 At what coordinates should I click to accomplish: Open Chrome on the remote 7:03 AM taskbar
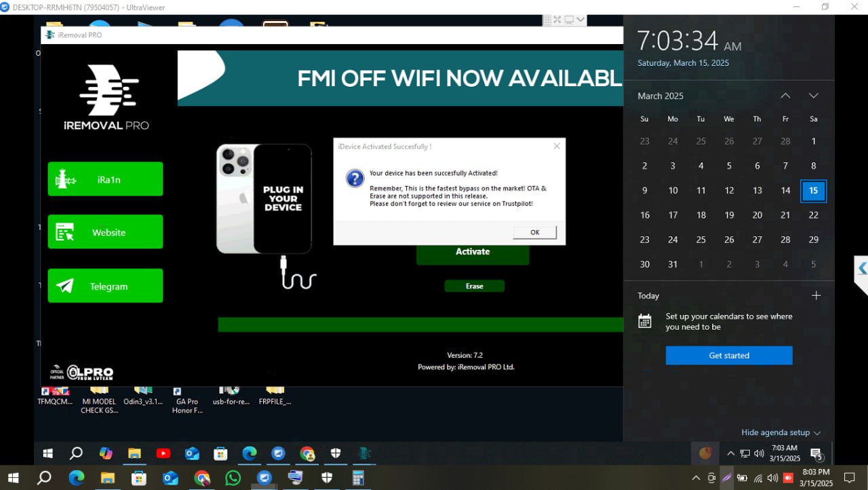coord(307,453)
